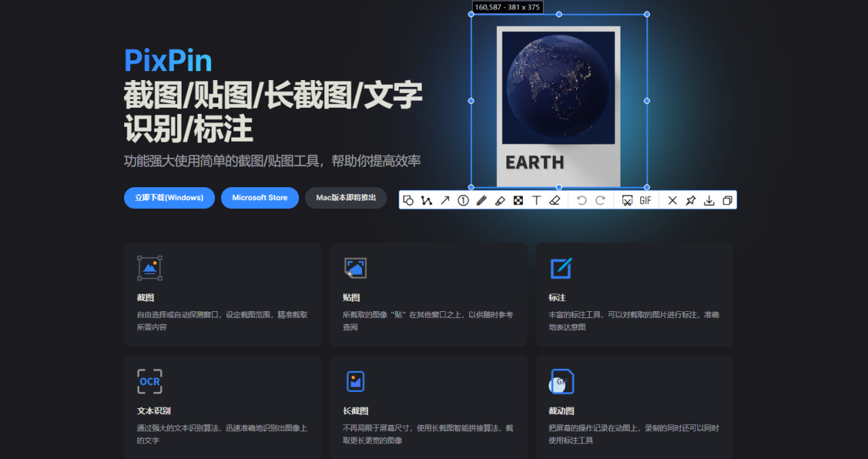Screen dimensions: 868x459
Task: Pin the screenshot to screen
Action: click(690, 200)
